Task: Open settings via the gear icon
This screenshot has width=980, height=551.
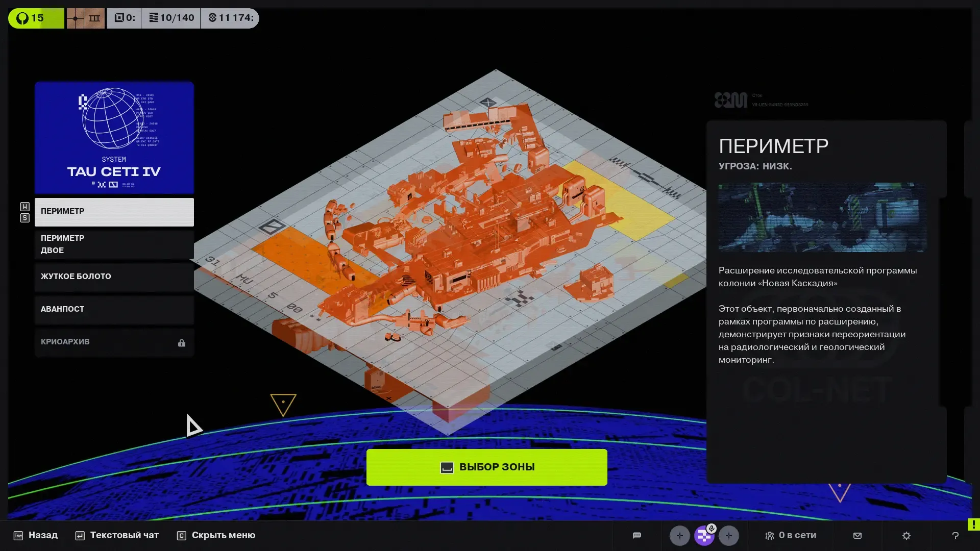Action: 906,535
